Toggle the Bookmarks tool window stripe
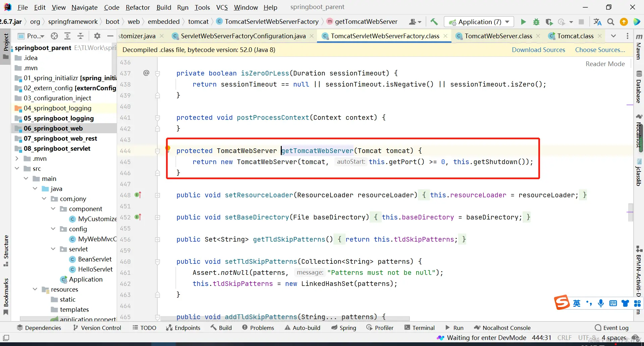Viewport: 644px width, 346px height. point(6,296)
